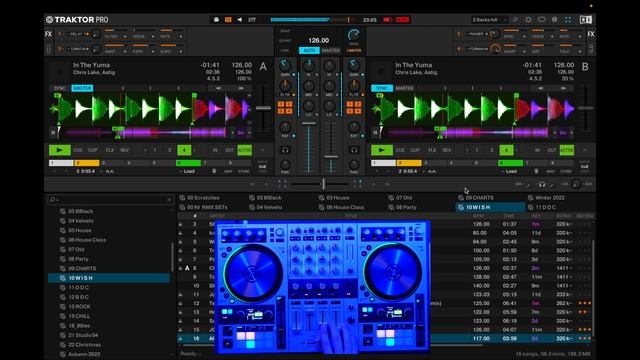Expand Deck B panel with the right-side arrow

tap(584, 150)
